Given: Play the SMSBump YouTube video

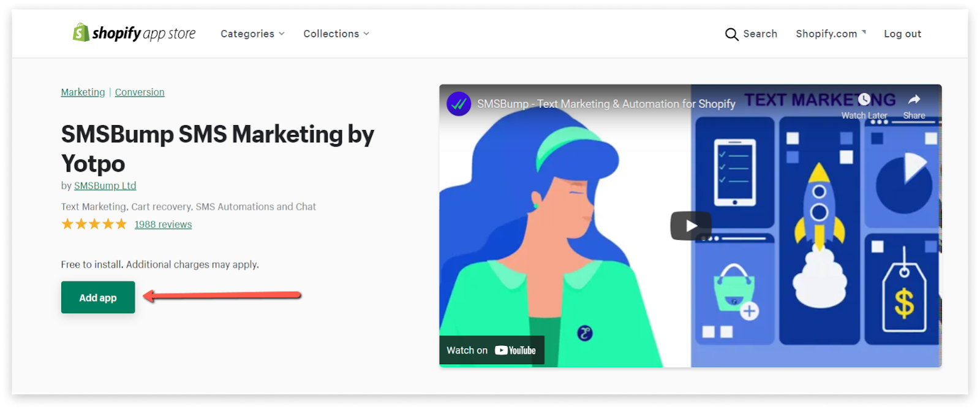Looking at the screenshot, I should click(691, 226).
